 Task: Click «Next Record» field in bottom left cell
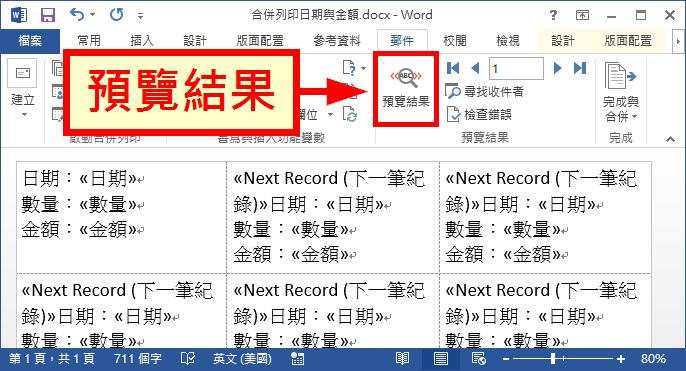(117, 303)
